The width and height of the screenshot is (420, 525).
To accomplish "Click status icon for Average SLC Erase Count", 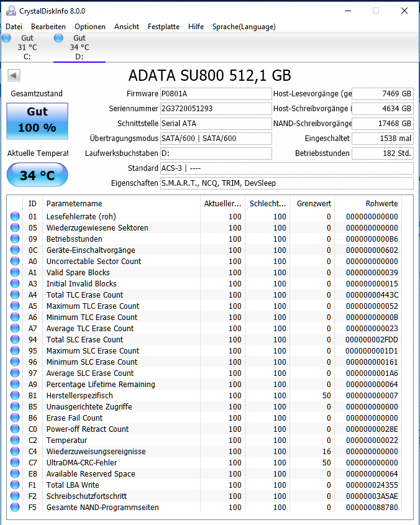I will pos(15,373).
